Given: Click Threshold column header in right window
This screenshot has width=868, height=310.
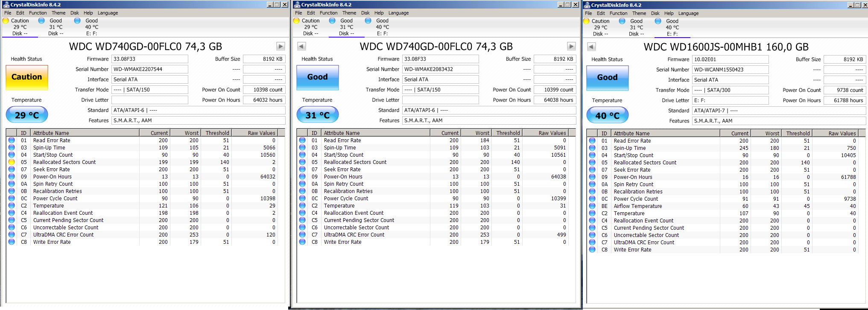Looking at the screenshot, I should pos(797,133).
